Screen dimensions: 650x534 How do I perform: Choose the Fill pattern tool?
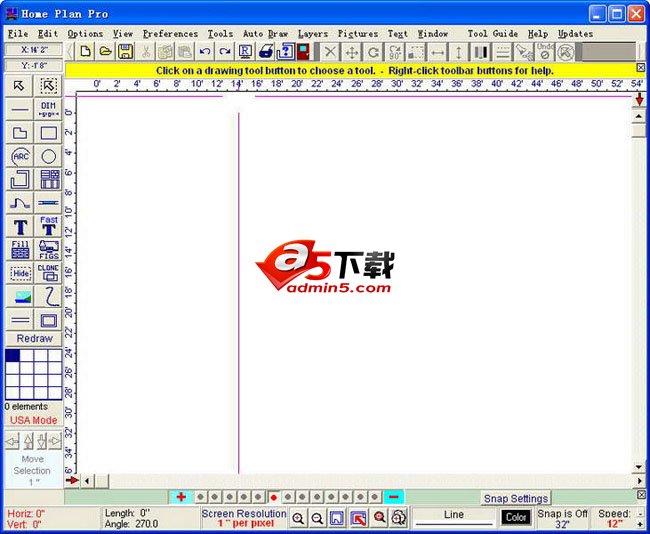[x=19, y=250]
